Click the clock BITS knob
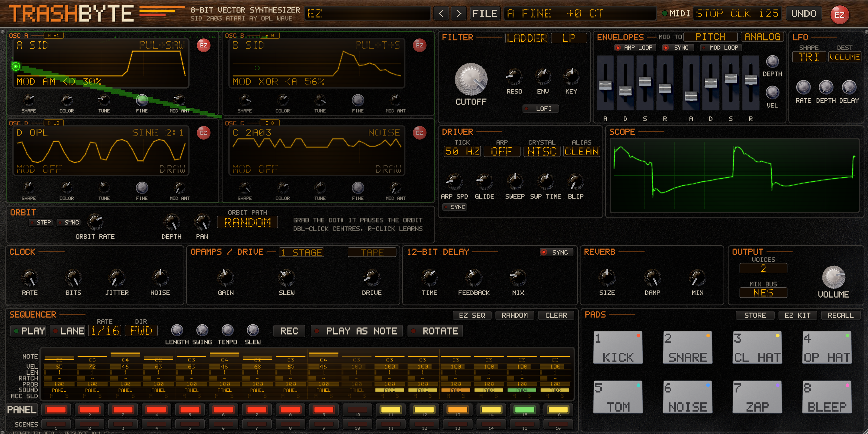Image resolution: width=868 pixels, height=434 pixels. click(73, 278)
